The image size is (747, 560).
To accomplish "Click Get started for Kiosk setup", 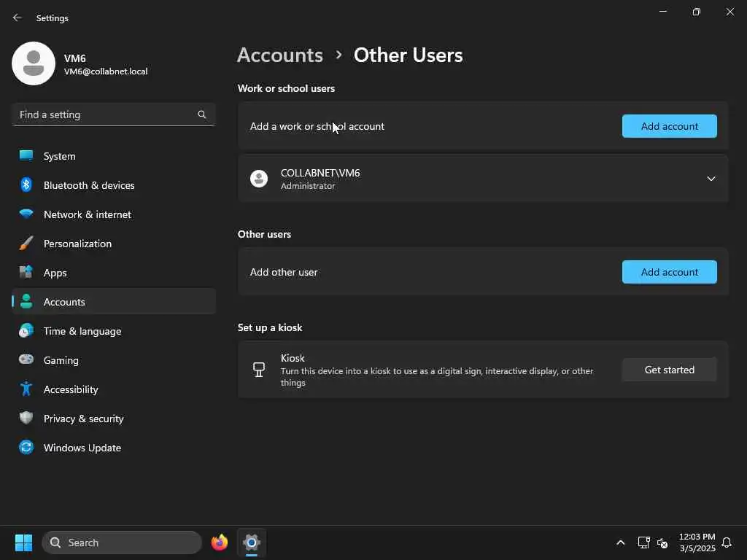I will click(670, 370).
